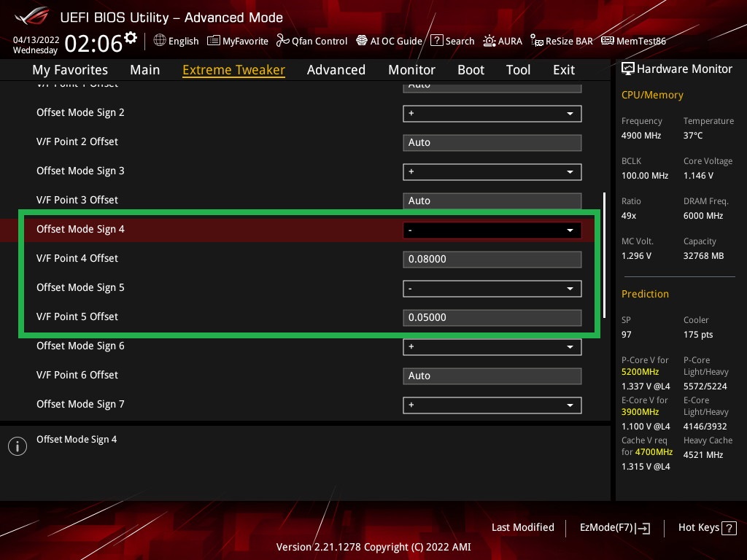Select V/F Point 4 Offset label
Viewport: 747px width, 560px height.
pos(77,258)
